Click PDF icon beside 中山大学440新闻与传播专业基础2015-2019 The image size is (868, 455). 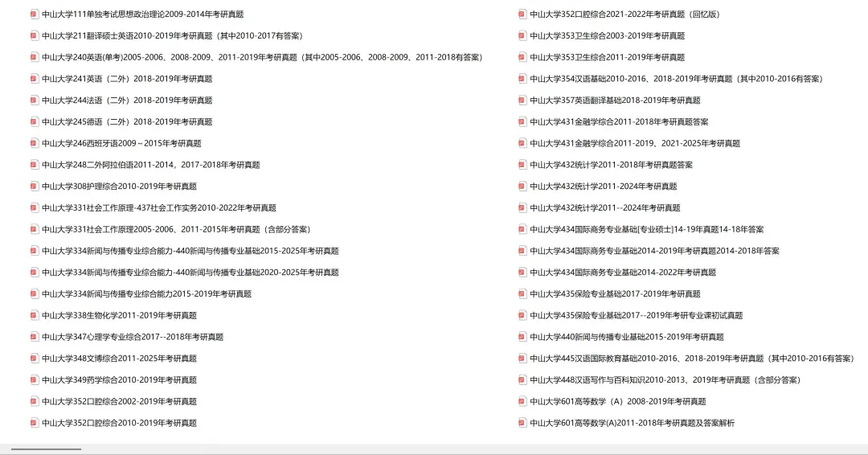[522, 337]
